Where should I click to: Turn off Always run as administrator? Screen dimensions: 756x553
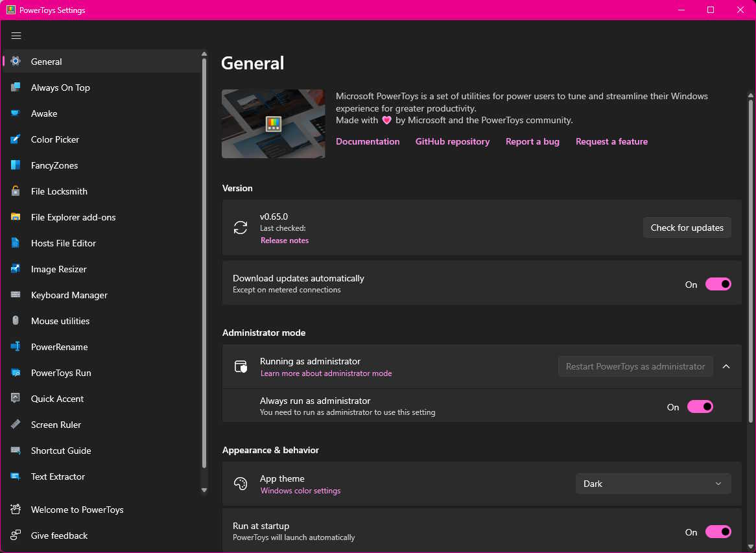[700, 406]
